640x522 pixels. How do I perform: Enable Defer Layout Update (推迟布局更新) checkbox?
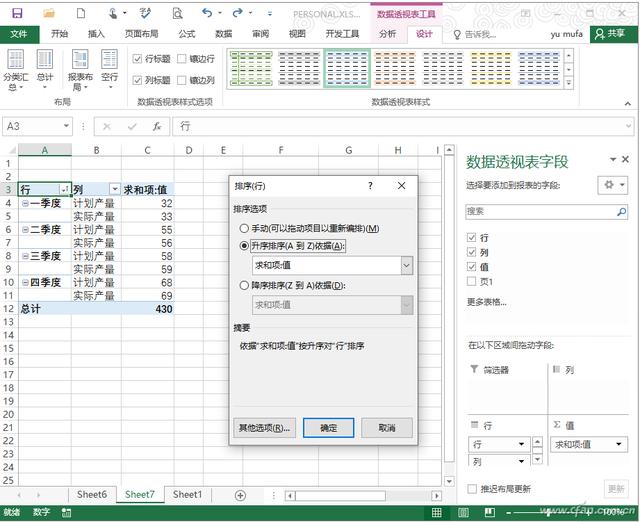pos(472,489)
